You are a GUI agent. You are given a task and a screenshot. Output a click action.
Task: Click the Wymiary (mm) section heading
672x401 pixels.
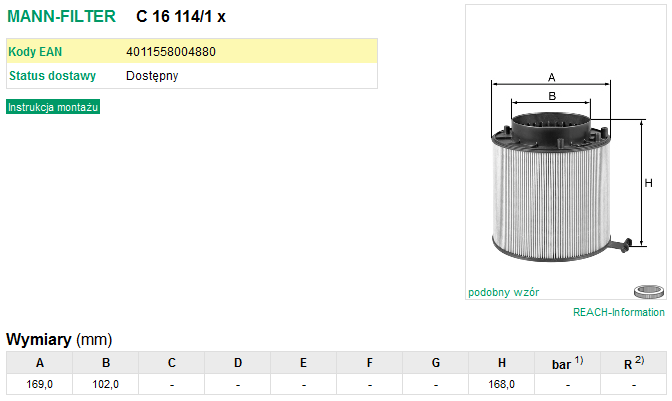pyautogui.click(x=59, y=339)
